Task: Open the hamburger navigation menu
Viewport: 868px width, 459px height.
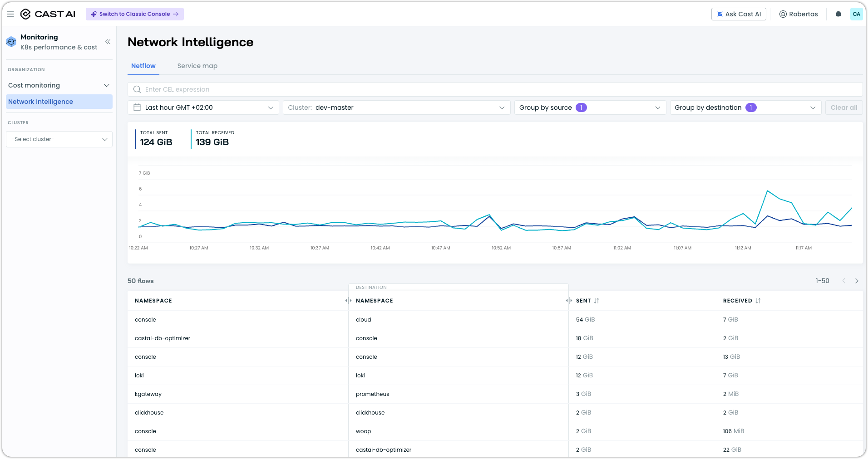Action: [x=10, y=14]
